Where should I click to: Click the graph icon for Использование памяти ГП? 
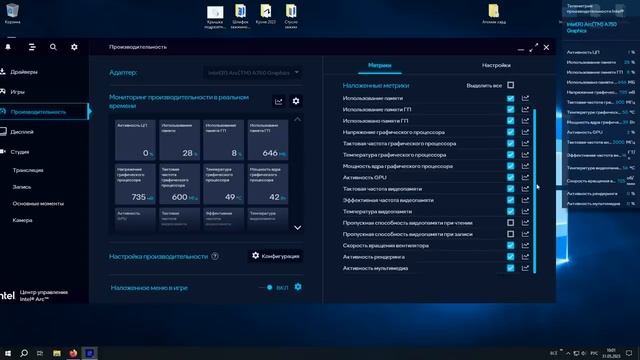click(525, 109)
